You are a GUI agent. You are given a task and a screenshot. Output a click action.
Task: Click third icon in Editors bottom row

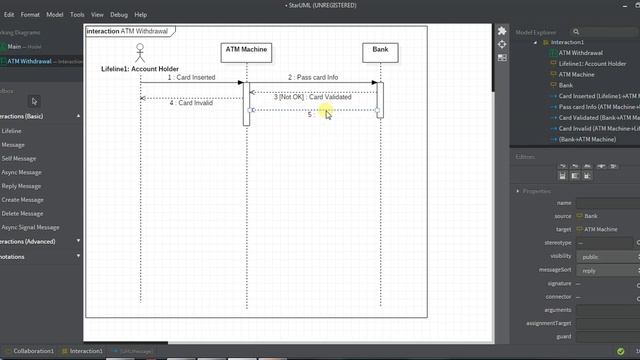point(587,176)
